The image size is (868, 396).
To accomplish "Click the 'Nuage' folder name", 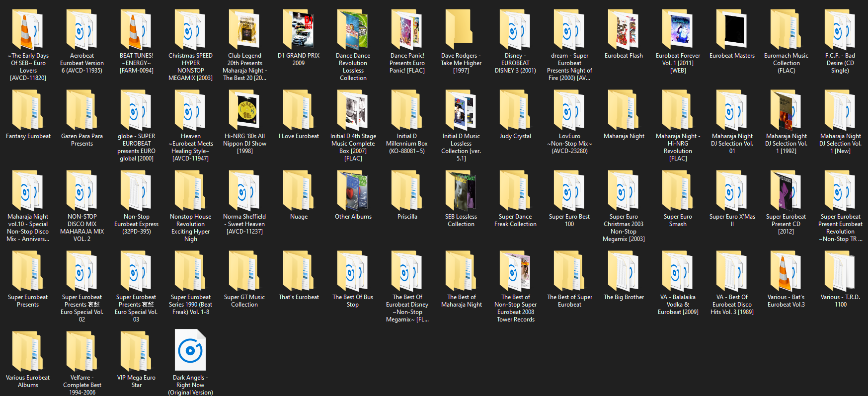I will pyautogui.click(x=299, y=217).
